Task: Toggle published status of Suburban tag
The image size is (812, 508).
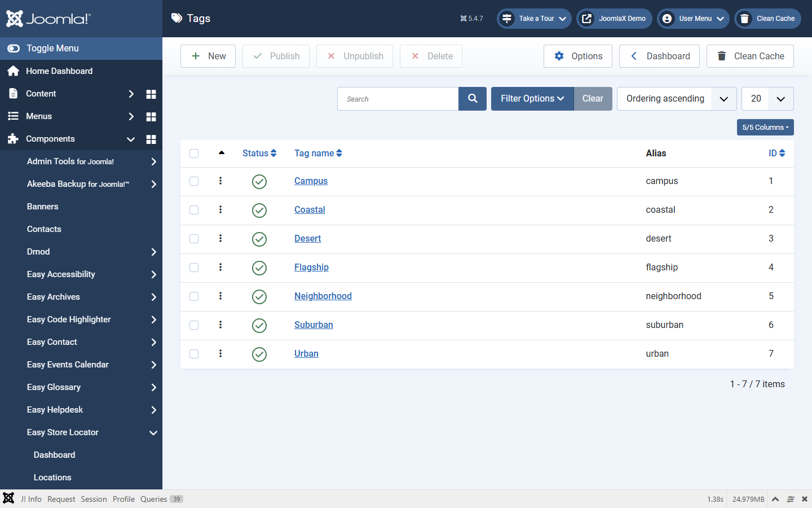Action: 259,326
